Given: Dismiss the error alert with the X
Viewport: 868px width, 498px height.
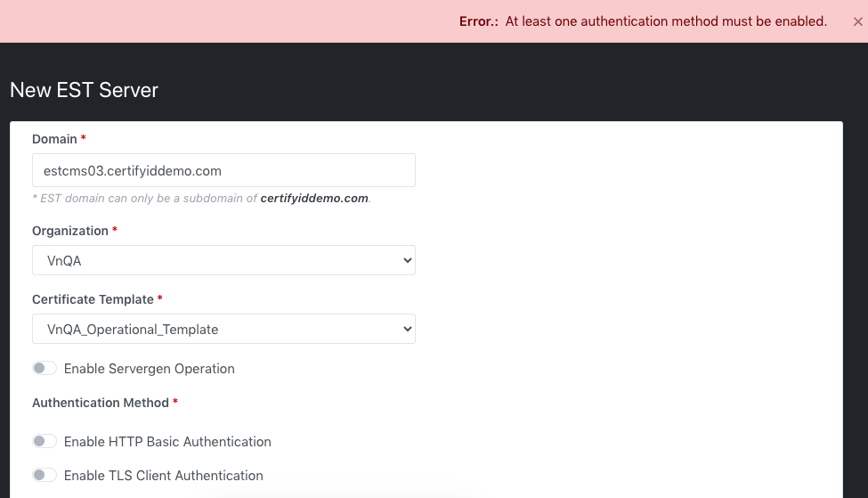Looking at the screenshot, I should 857,21.
